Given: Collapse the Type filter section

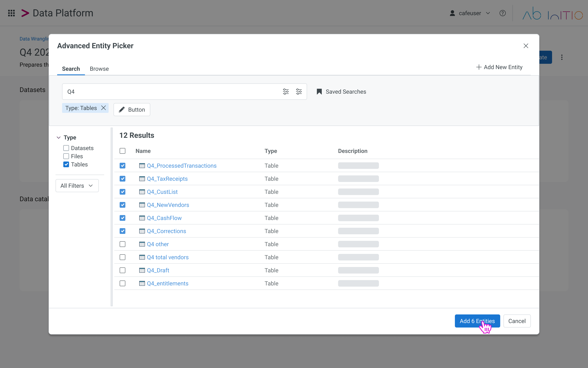Looking at the screenshot, I should 59,138.
